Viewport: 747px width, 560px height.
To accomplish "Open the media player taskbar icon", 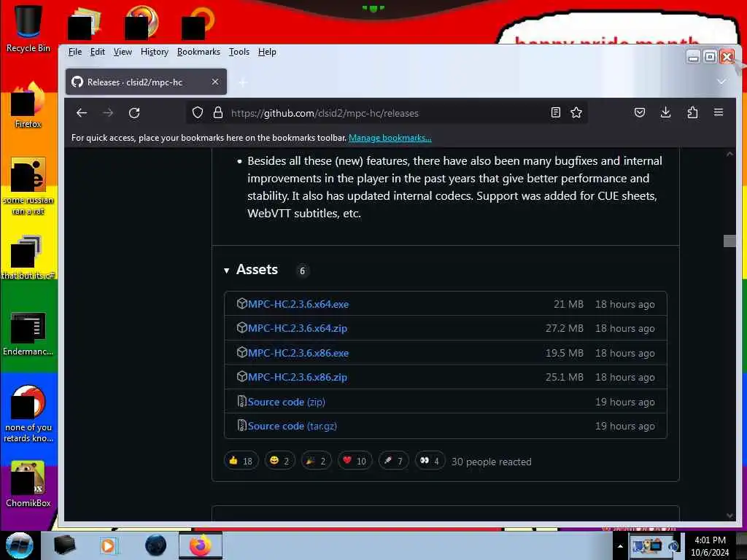I will click(108, 545).
